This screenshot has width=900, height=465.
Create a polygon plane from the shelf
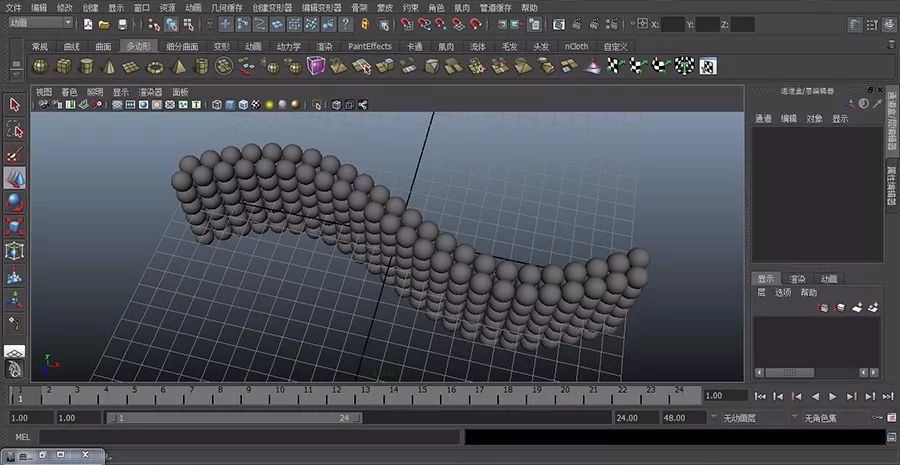(131, 67)
